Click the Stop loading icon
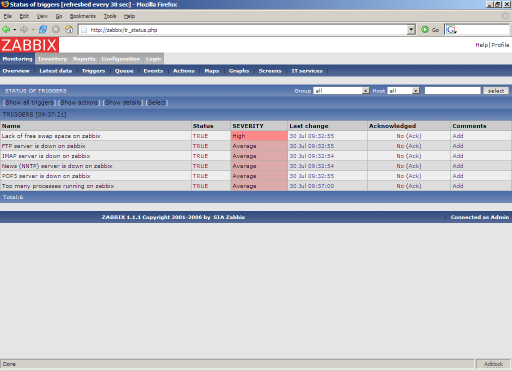The width and height of the screenshot is (512, 371). point(56,30)
